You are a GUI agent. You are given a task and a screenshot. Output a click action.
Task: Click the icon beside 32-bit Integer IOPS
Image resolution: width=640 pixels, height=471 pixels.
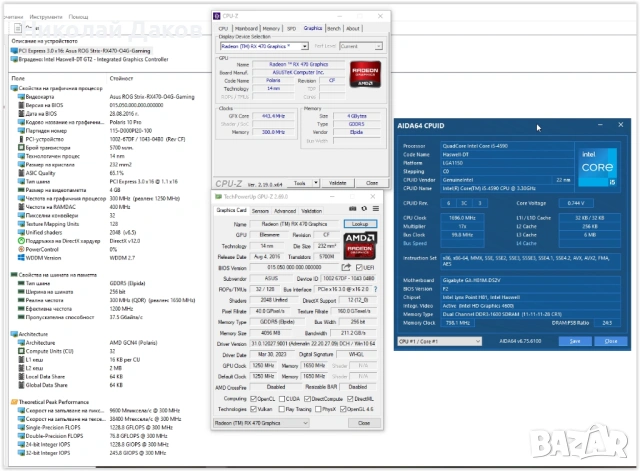point(21,453)
